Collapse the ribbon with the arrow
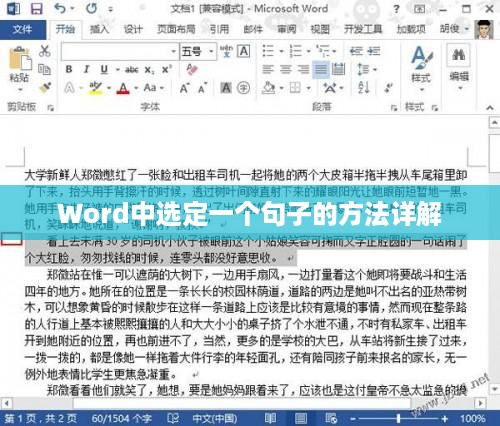 (490, 107)
